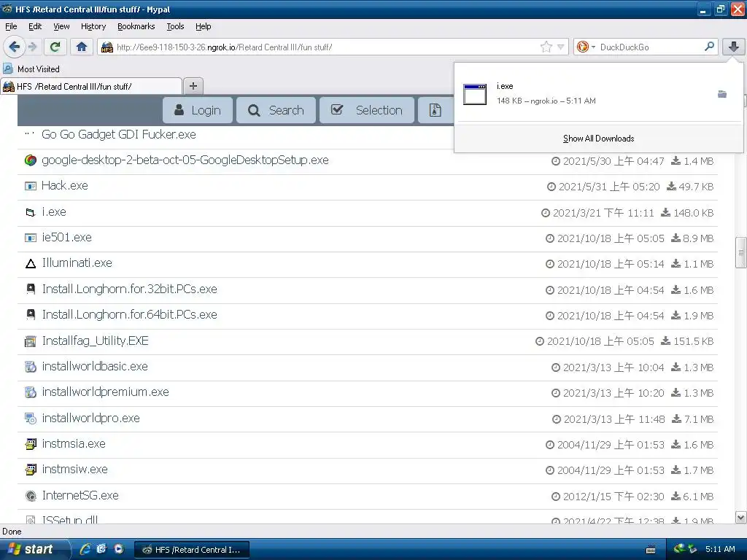Open the Bookmarks menu
This screenshot has width=747, height=560.
[x=136, y=26]
